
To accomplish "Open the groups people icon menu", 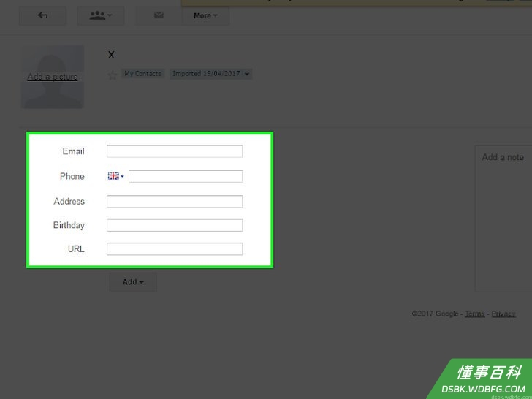I will [100, 15].
